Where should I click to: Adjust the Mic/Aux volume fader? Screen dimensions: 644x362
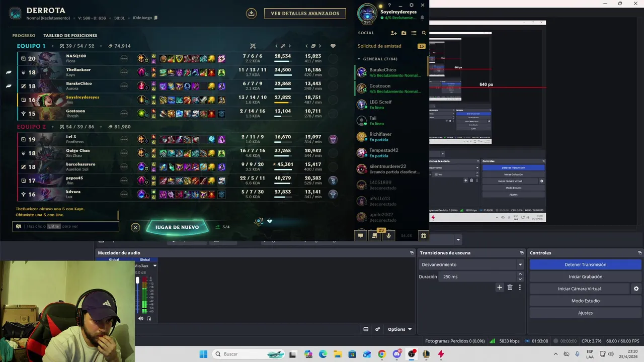137,280
